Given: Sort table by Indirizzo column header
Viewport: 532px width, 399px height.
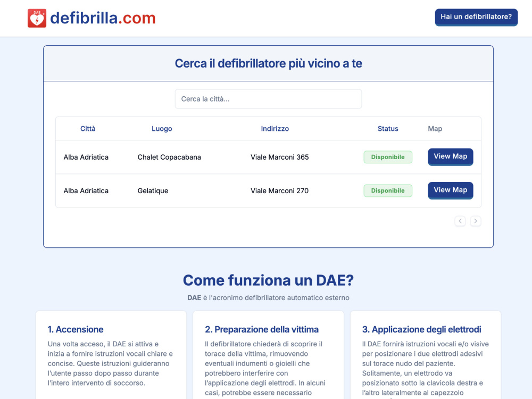Looking at the screenshot, I should coord(275,129).
